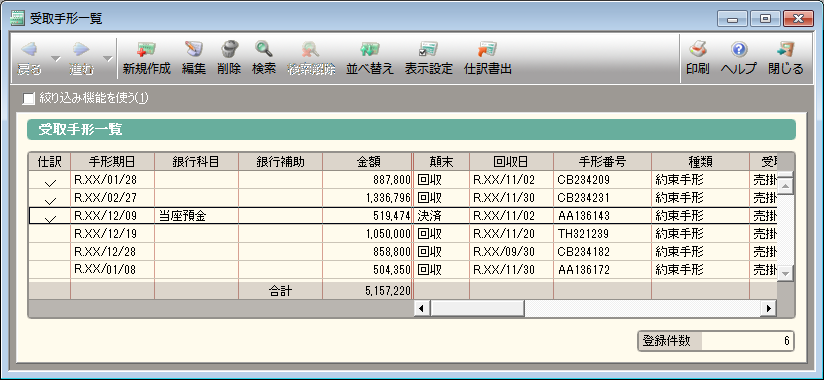The image size is (824, 380).
Task: Select 手形期日 R.XX/12/19 cell
Action: click(x=112, y=234)
